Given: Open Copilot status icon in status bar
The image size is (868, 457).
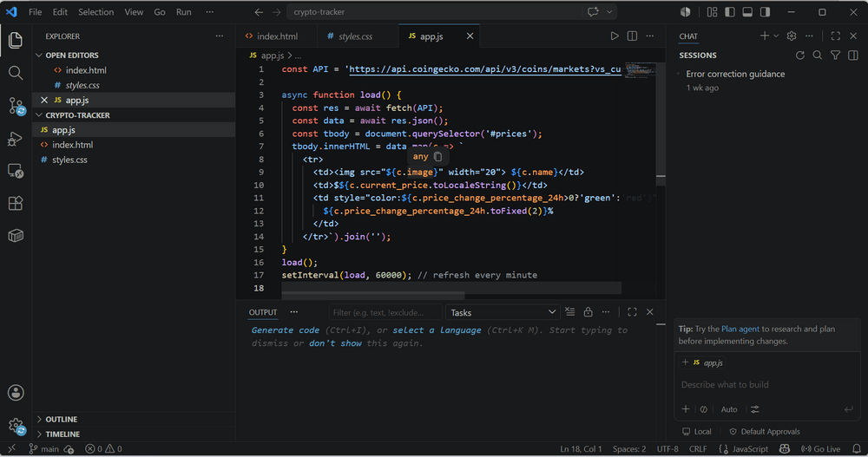Looking at the screenshot, I should point(785,448).
